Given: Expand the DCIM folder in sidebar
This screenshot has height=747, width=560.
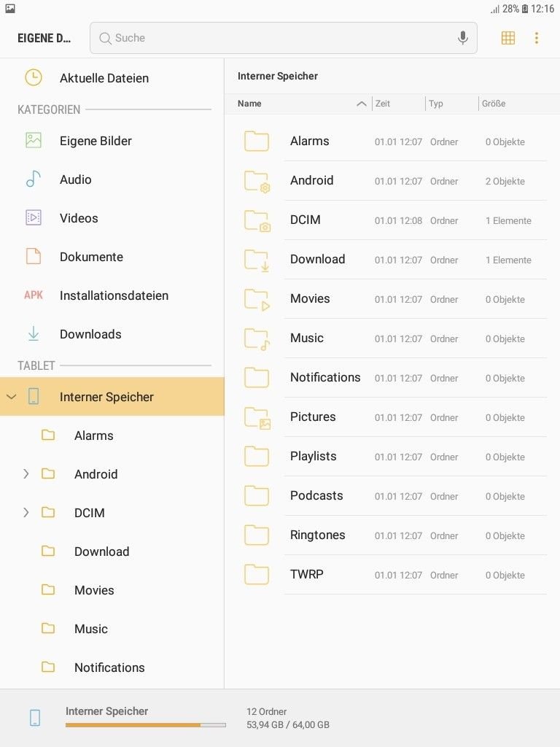Looking at the screenshot, I should [26, 512].
